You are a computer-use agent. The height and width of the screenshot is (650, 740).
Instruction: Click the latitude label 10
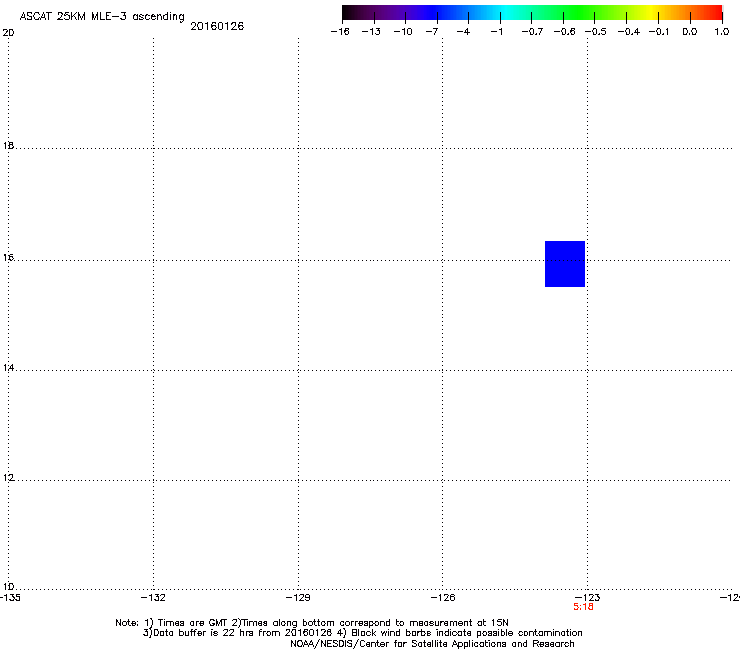pos(8,587)
